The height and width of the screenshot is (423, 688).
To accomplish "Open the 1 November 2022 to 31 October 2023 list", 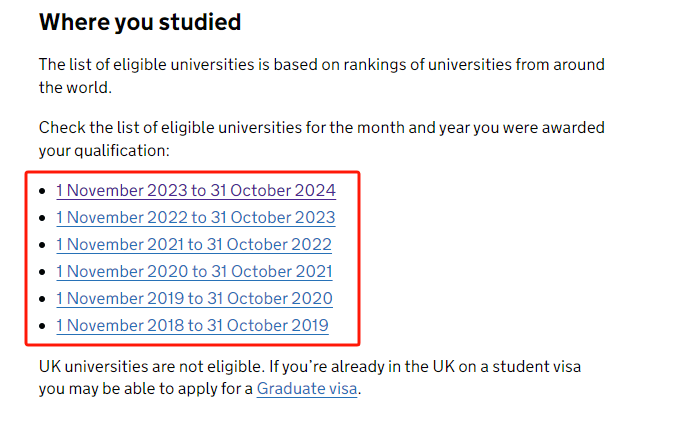I will click(x=196, y=218).
